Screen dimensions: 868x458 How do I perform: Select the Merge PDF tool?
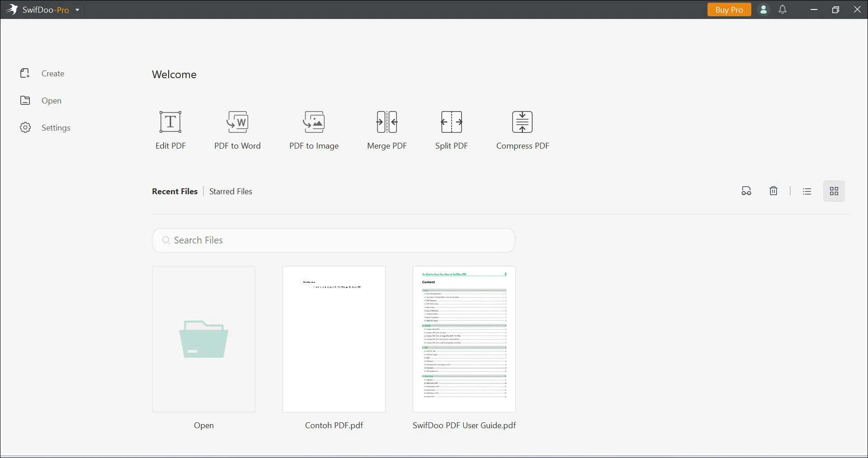387,122
